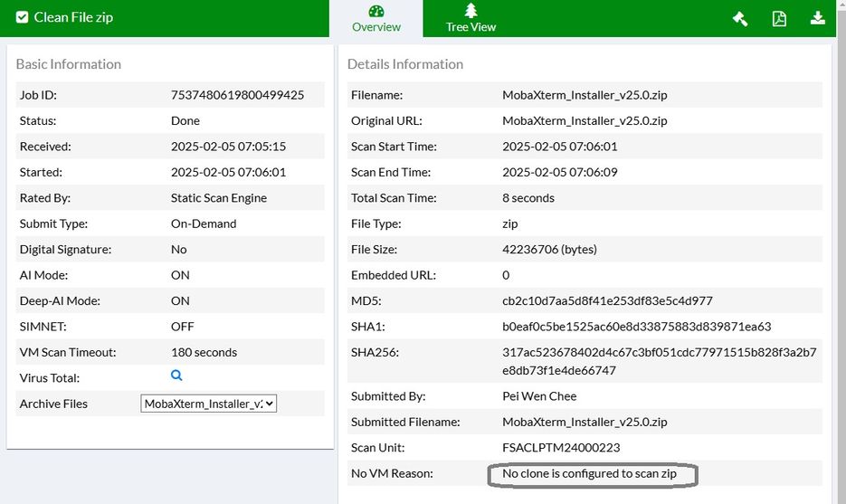Click Scan Start Time 2025-02-05 07:06:01 value
Viewport: 846px width, 504px height.
[559, 147]
